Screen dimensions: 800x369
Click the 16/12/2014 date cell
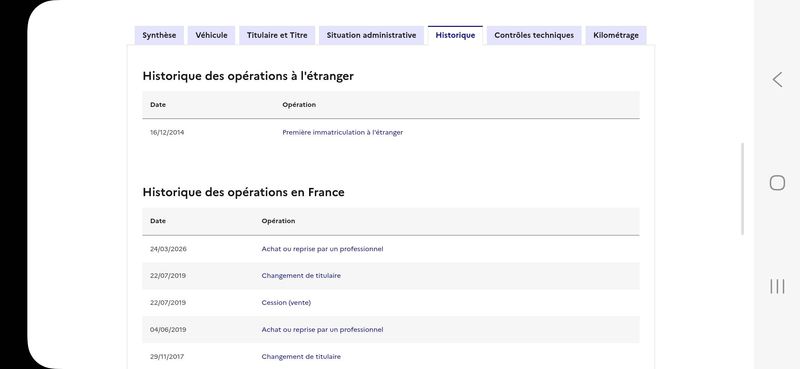click(167, 132)
